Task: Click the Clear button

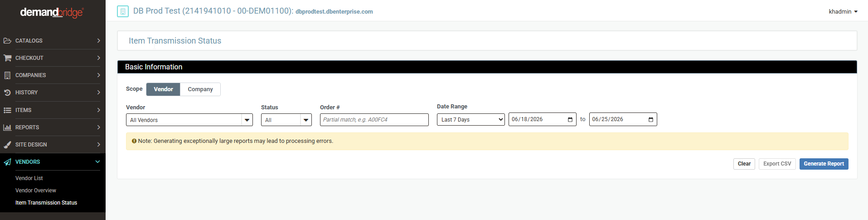Action: (x=744, y=164)
